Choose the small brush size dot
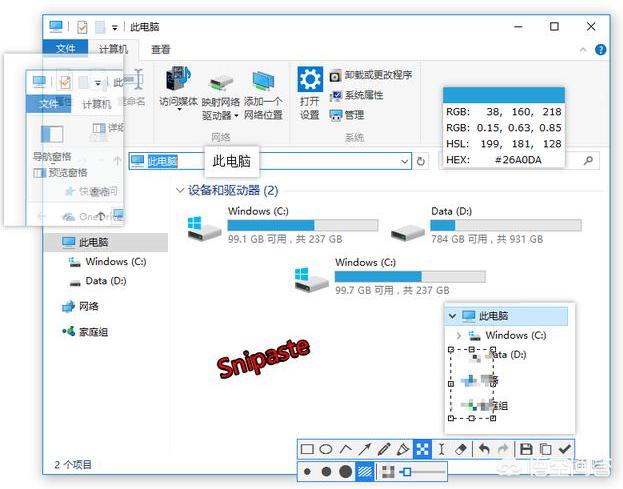Screen dimensions: 623x489 click(x=307, y=472)
